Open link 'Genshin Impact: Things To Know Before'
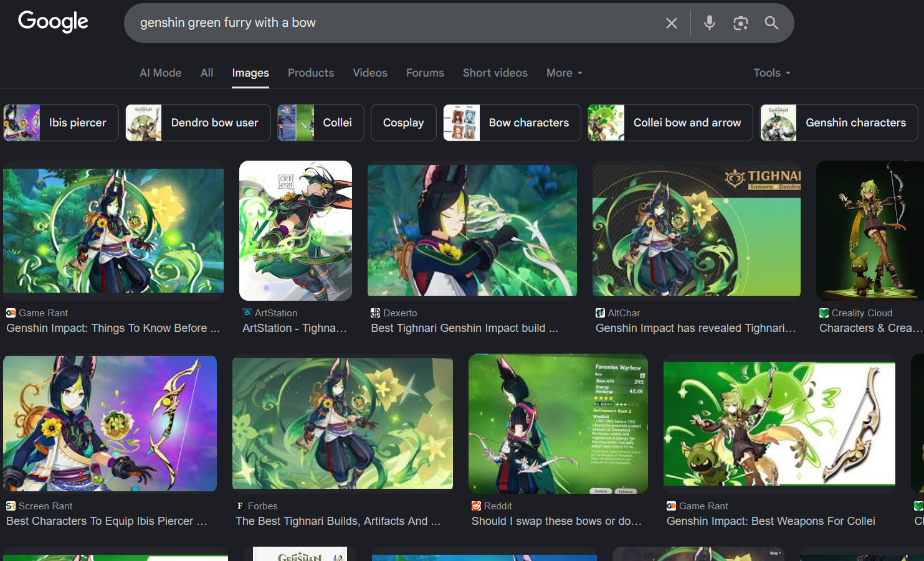The height and width of the screenshot is (561, 924). [x=113, y=328]
